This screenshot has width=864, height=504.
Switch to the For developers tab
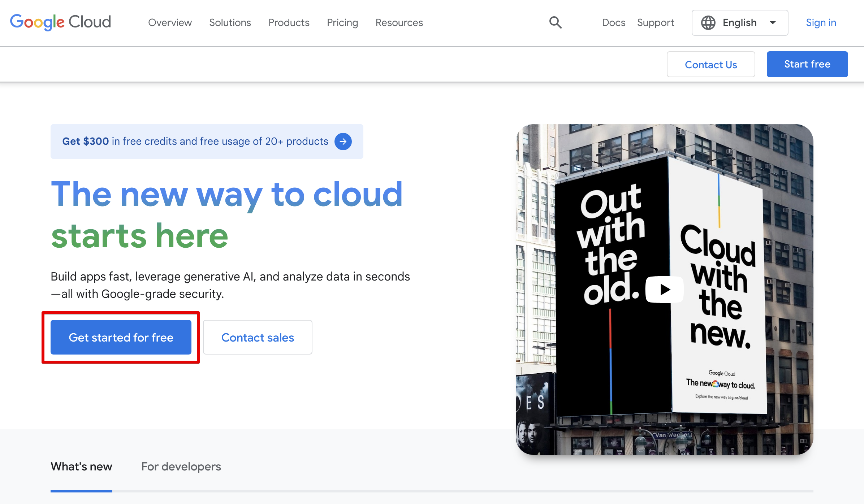(x=181, y=466)
